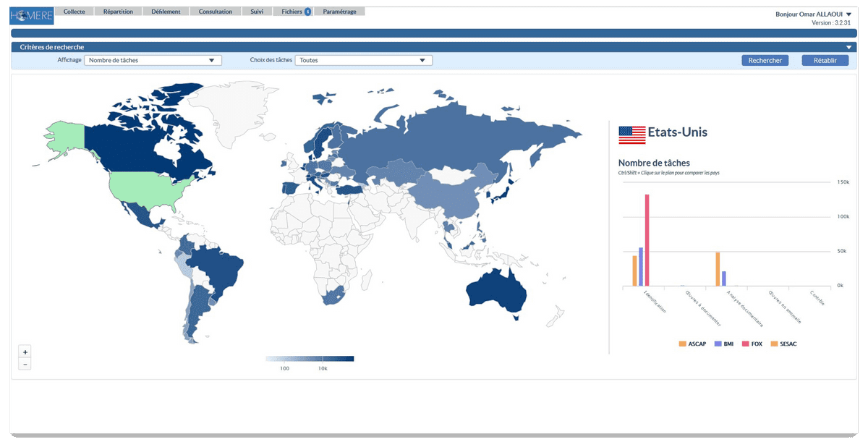This screenshot has height=447, width=868.
Task: Click the Fichiers notification badge
Action: [x=307, y=12]
